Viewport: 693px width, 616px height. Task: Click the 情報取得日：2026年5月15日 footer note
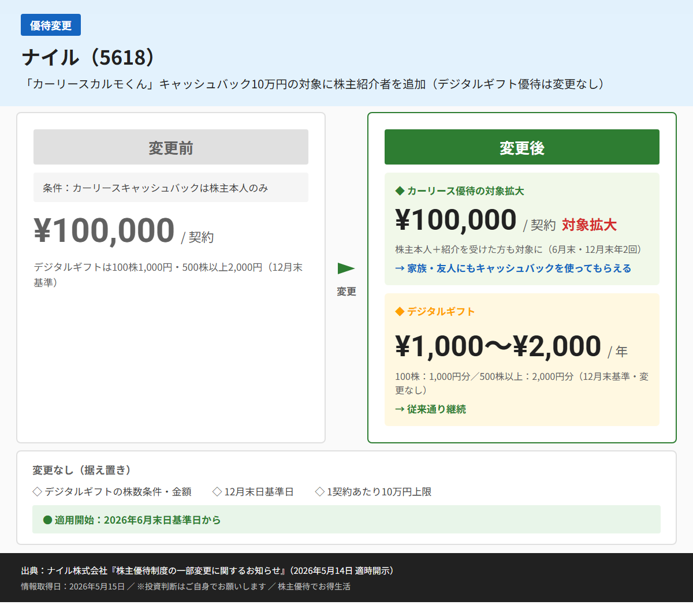(73, 587)
